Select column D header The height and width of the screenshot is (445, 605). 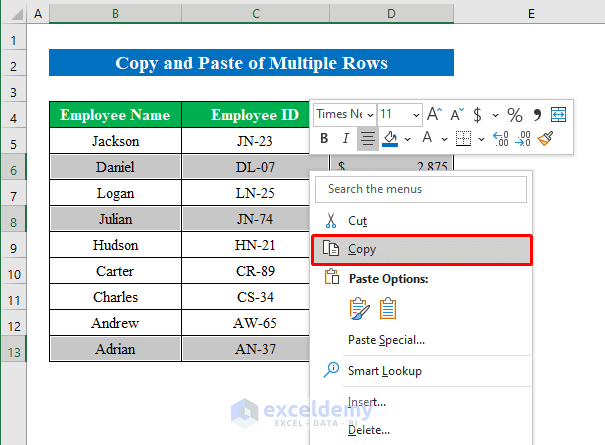point(391,14)
